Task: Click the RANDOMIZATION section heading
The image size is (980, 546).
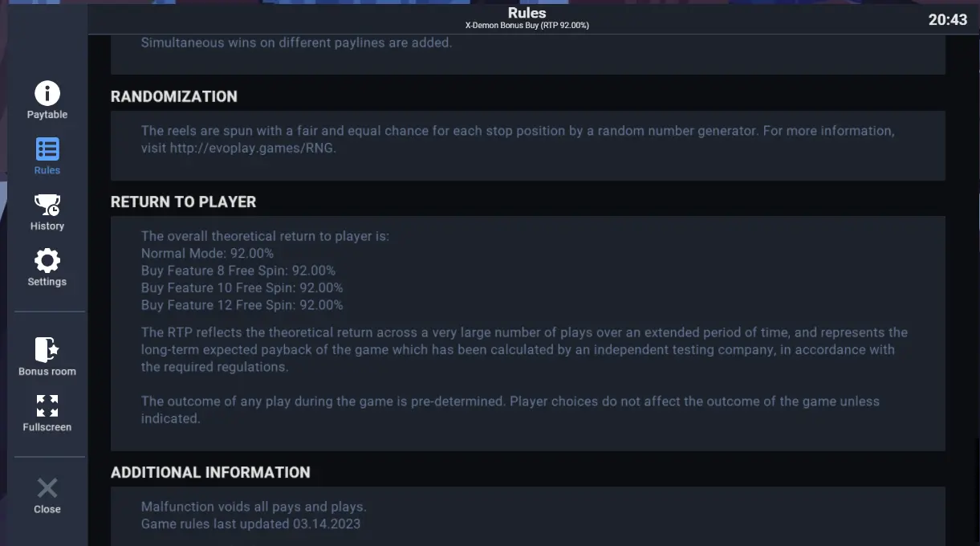Action: 174,96
